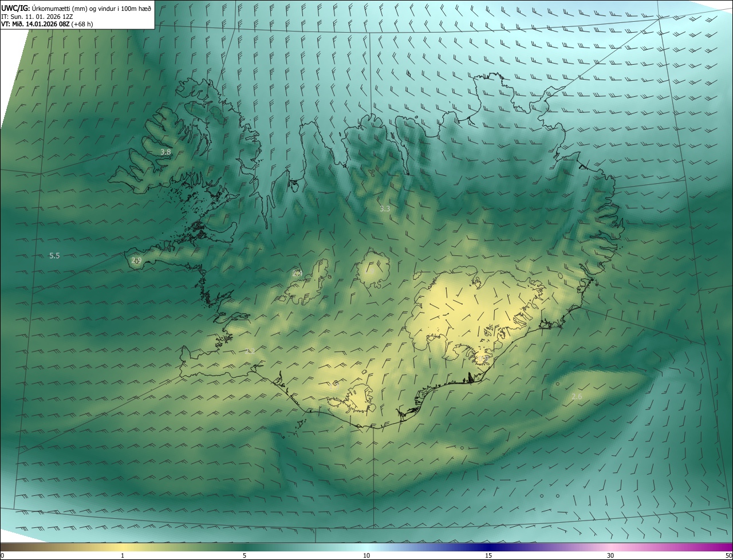This screenshot has width=733, height=560.
Task: Select the 2.6 value offshore to the southeast
Action: [577, 397]
